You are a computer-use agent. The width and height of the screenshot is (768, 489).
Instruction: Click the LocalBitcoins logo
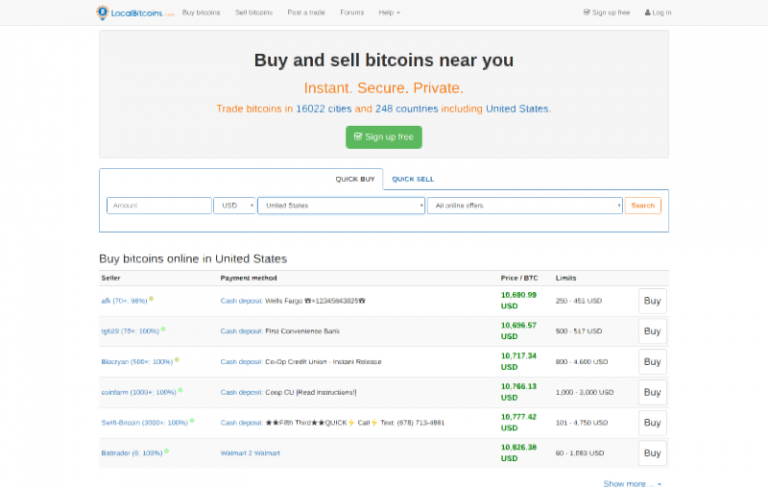coord(135,13)
